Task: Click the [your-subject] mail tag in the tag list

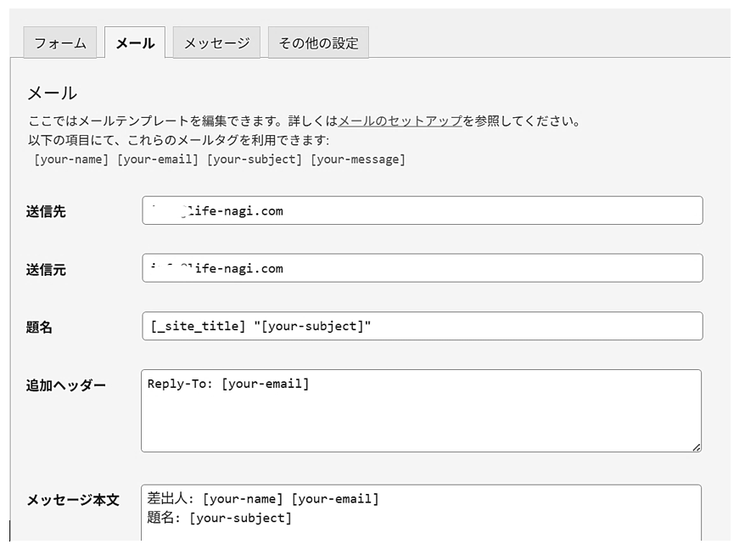Action: click(x=255, y=160)
